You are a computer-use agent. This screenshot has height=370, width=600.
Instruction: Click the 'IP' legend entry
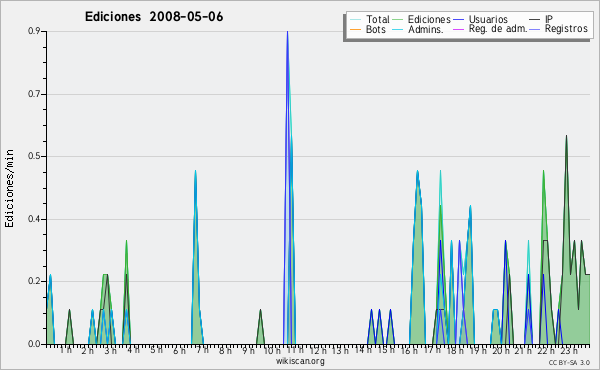click(x=549, y=19)
